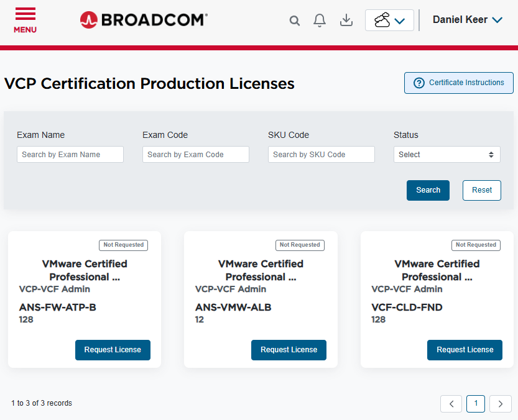518x420 pixels.
Task: Open Daniel Keer account menu
Action: [x=468, y=20]
